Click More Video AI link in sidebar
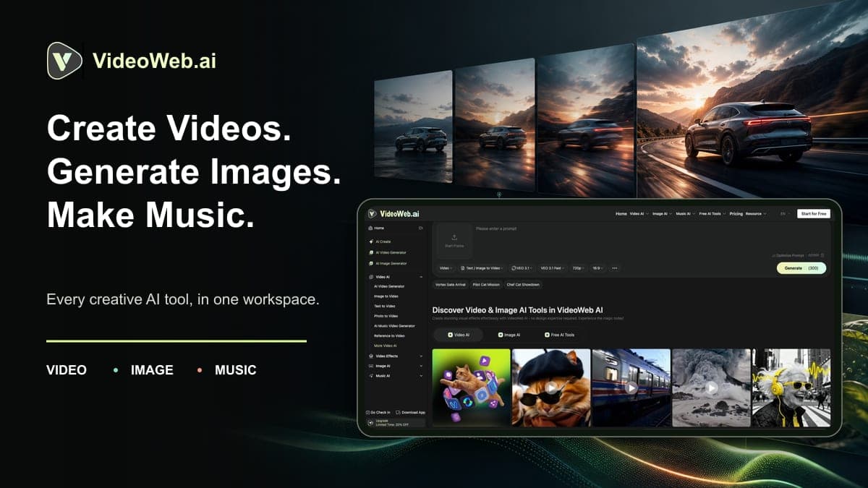The height and width of the screenshot is (488, 868). pos(386,346)
